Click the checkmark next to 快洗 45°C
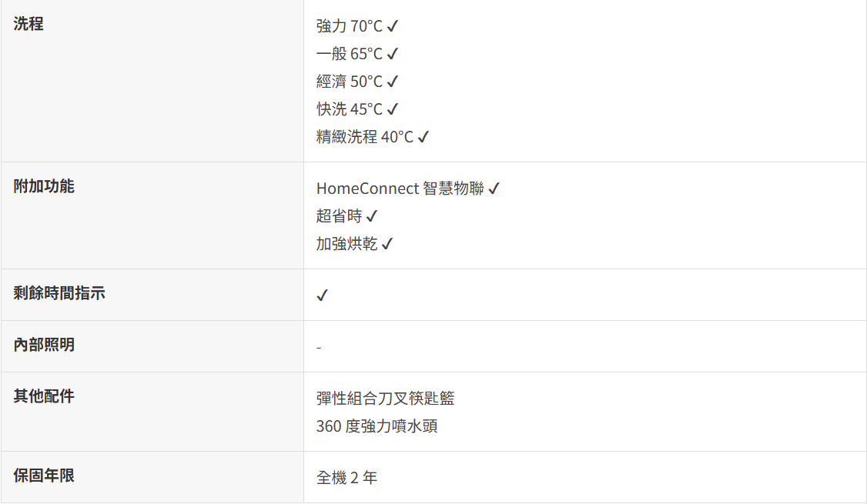Screen dimensions: 867x504 click(x=392, y=109)
